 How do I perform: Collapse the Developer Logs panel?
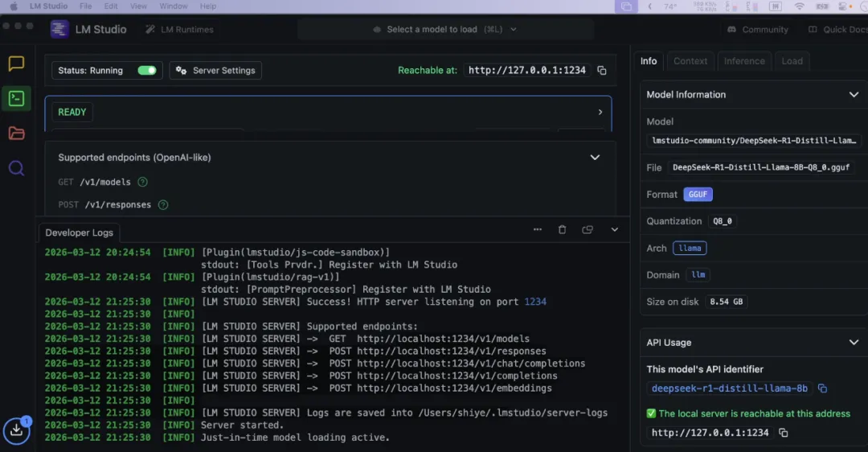(x=615, y=229)
